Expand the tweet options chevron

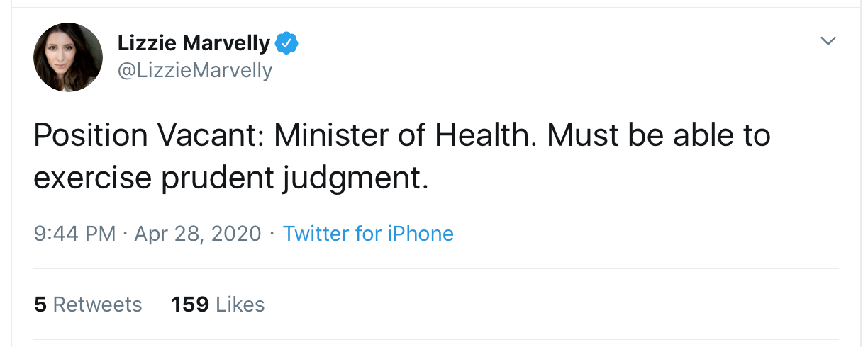point(828,42)
